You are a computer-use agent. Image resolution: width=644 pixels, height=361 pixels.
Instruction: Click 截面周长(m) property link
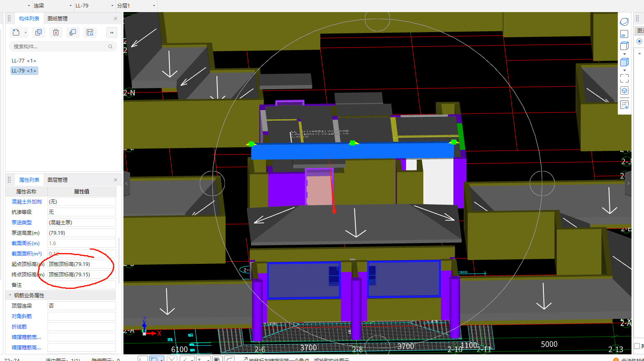(x=25, y=243)
